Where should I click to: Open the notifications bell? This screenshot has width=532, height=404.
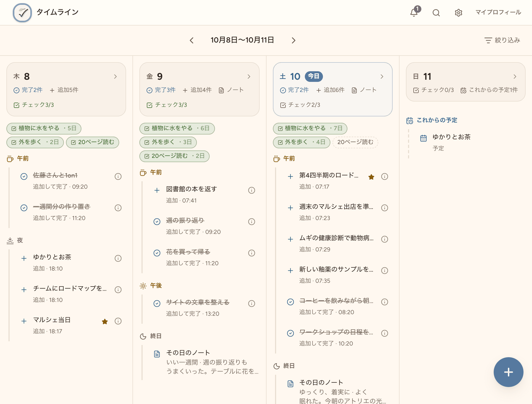click(414, 12)
